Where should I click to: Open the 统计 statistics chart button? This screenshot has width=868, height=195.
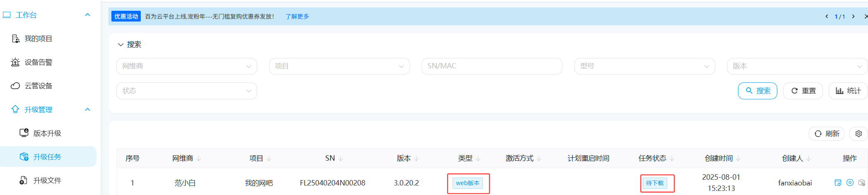(848, 91)
